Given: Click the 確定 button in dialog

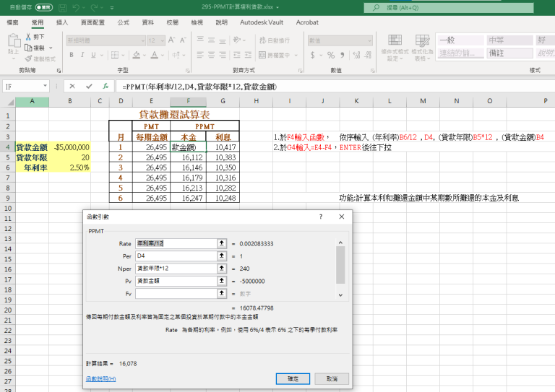Looking at the screenshot, I should point(293,378).
